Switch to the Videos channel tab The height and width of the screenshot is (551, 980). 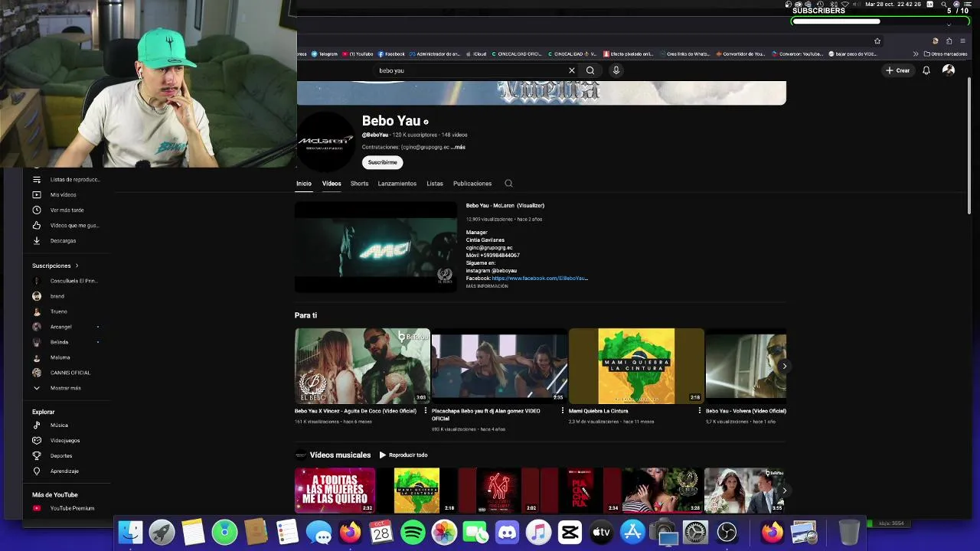[x=332, y=184]
